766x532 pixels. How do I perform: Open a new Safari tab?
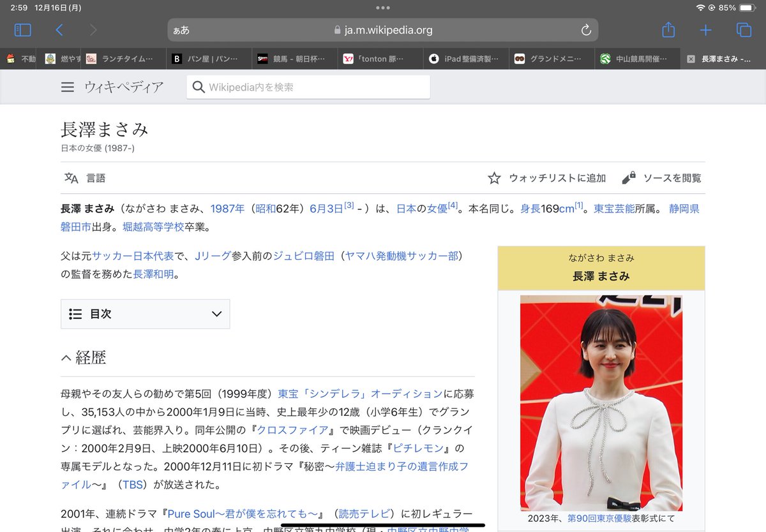coord(705,30)
